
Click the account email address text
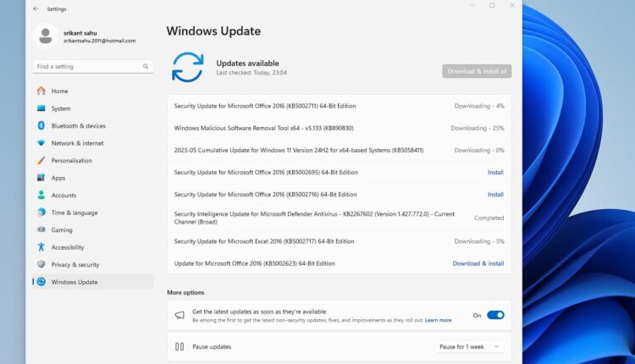tap(100, 41)
